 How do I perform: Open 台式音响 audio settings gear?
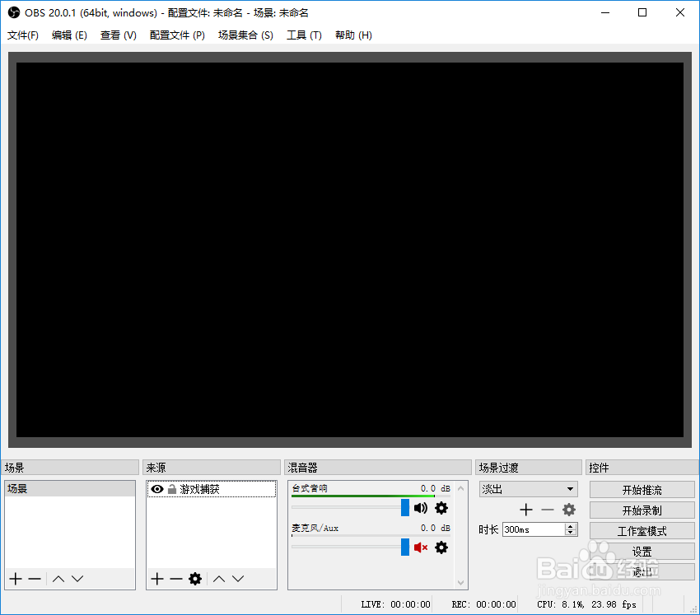(441, 508)
